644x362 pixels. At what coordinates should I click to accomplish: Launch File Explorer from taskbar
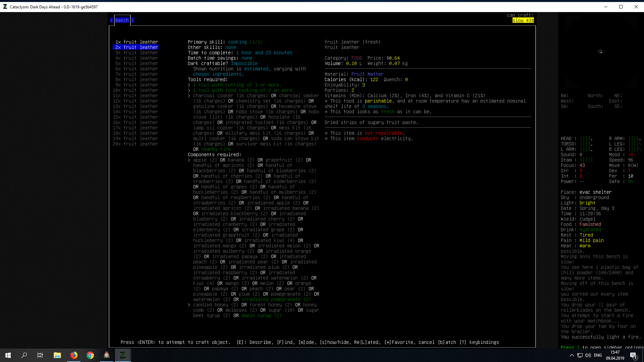57,355
